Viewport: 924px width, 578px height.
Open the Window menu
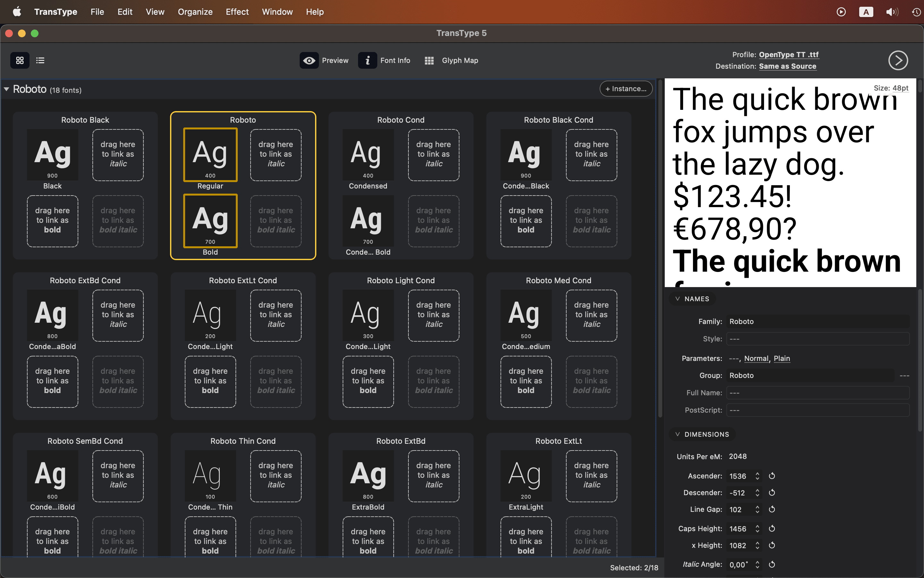pos(277,12)
